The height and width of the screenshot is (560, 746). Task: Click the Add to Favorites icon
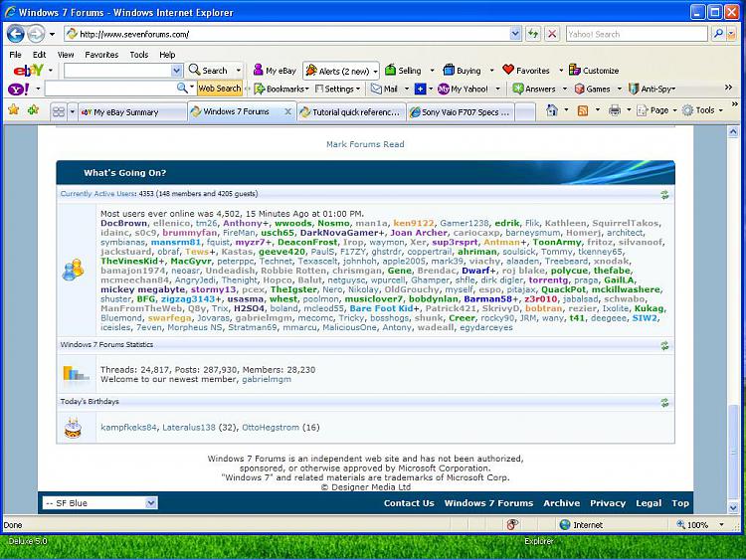(33, 109)
